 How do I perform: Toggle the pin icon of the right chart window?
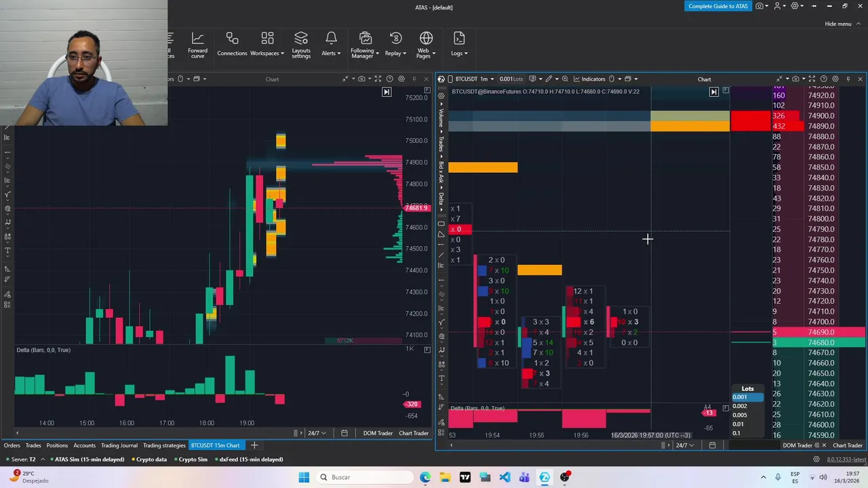848,79
